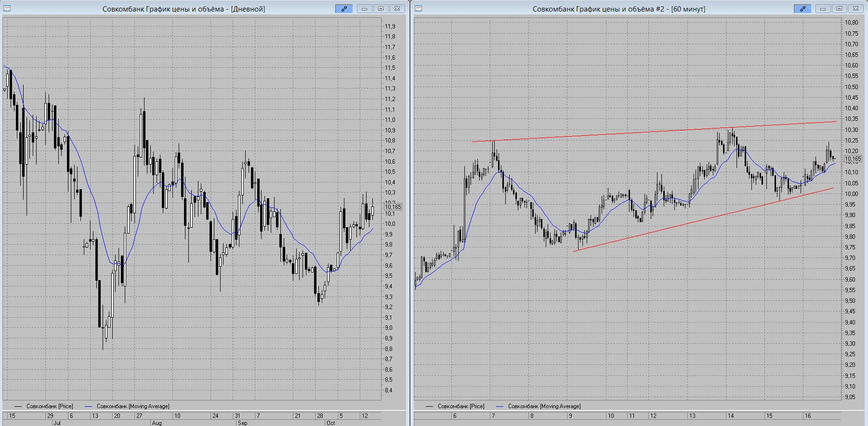Click the current price label 10,165 on the 60-minute chart axis
868x426 pixels.
pos(853,159)
